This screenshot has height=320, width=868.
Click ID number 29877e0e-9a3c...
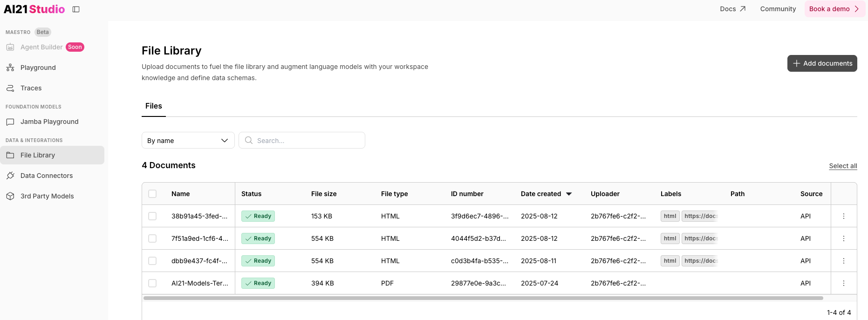[x=478, y=283]
